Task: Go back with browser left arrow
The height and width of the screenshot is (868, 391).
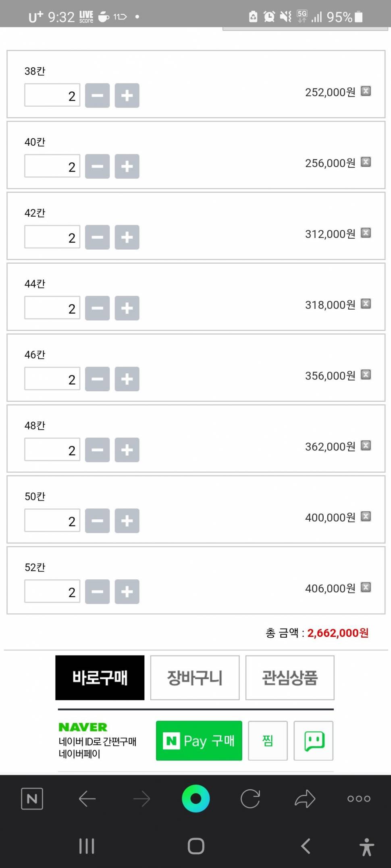Action: coord(87,799)
